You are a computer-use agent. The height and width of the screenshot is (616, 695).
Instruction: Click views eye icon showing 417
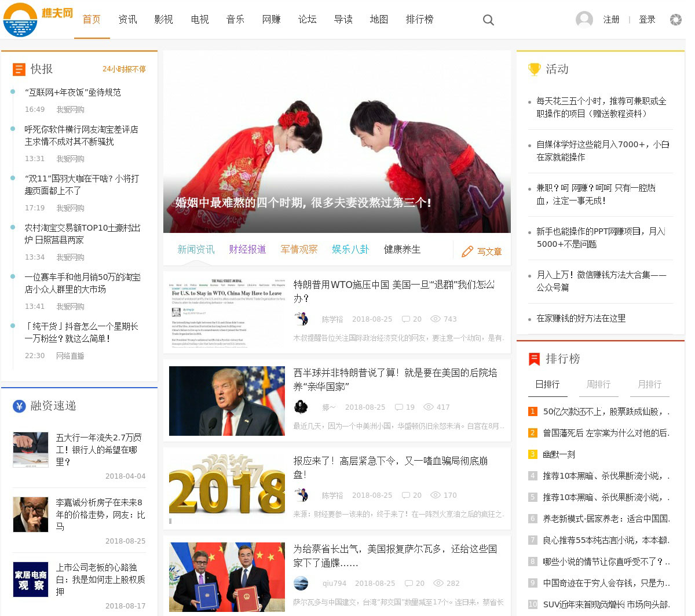[x=429, y=407]
